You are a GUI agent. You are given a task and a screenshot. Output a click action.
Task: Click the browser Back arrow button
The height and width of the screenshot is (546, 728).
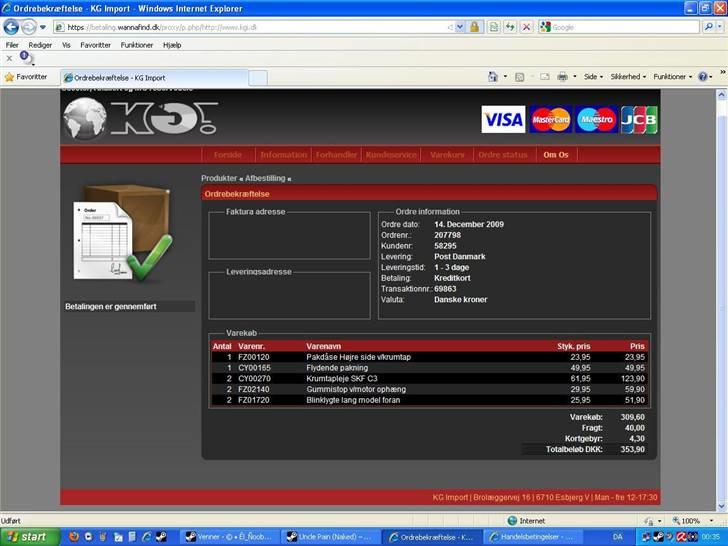[11, 27]
